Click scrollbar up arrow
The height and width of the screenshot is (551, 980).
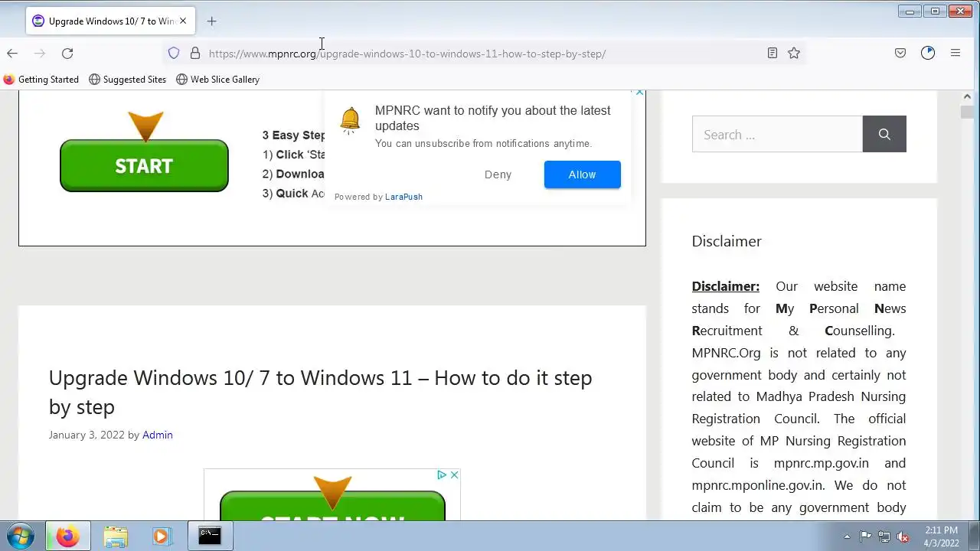(x=967, y=96)
